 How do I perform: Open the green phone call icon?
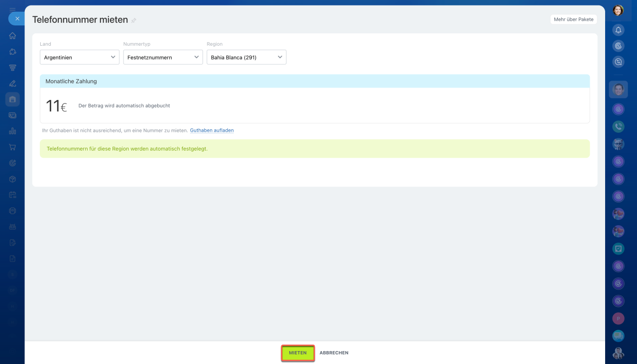coord(618,126)
